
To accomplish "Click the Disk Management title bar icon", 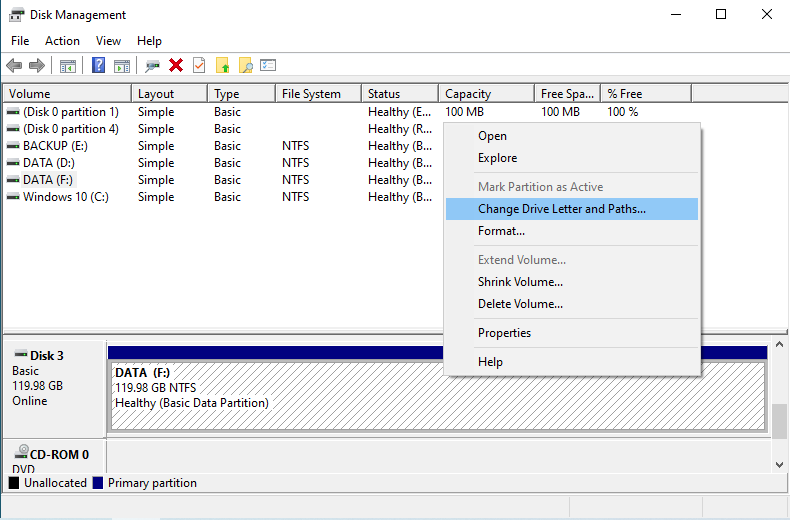I will 16,15.
